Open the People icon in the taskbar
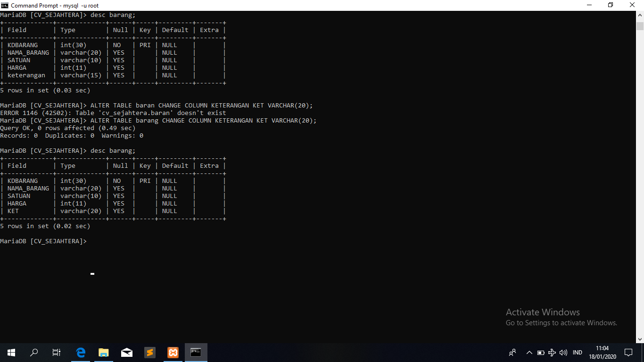Image resolution: width=644 pixels, height=362 pixels. click(x=512, y=353)
